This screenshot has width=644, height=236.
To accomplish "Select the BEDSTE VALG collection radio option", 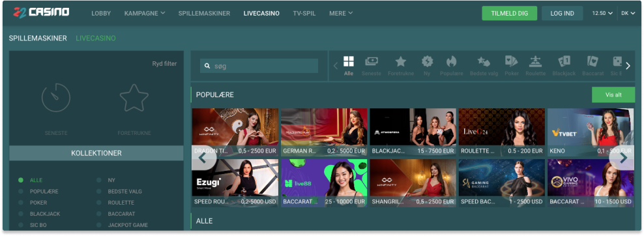I will coord(99,191).
